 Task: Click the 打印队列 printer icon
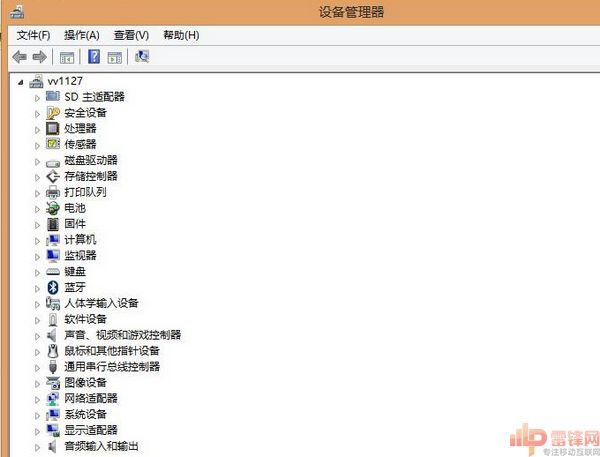coord(53,192)
